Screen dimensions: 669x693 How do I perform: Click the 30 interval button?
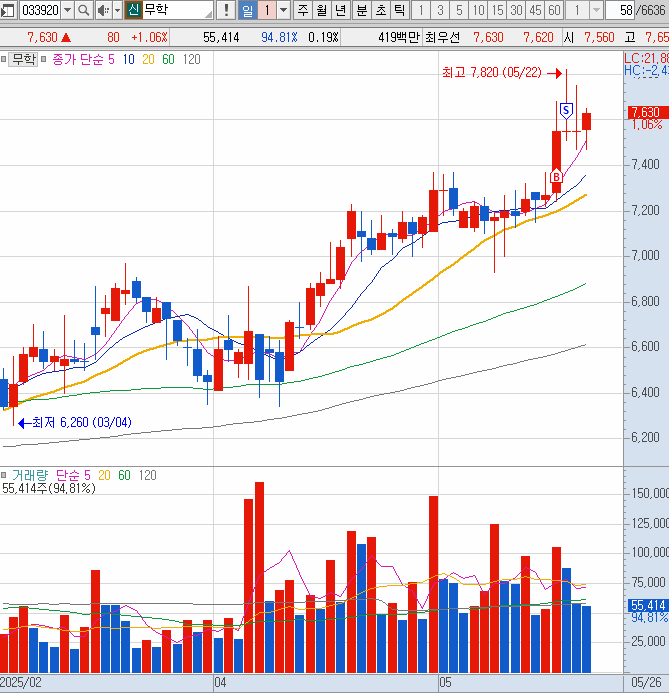point(516,10)
